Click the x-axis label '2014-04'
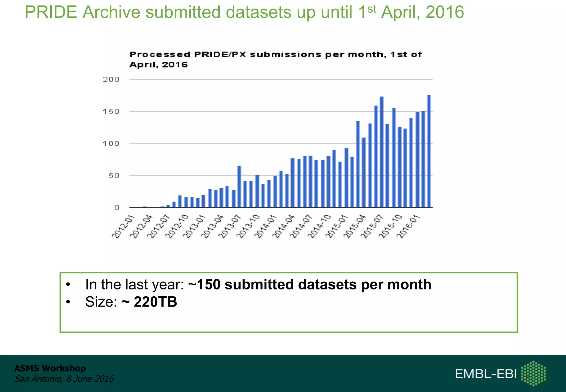Viewport: 566px width, 392px height. click(x=284, y=226)
